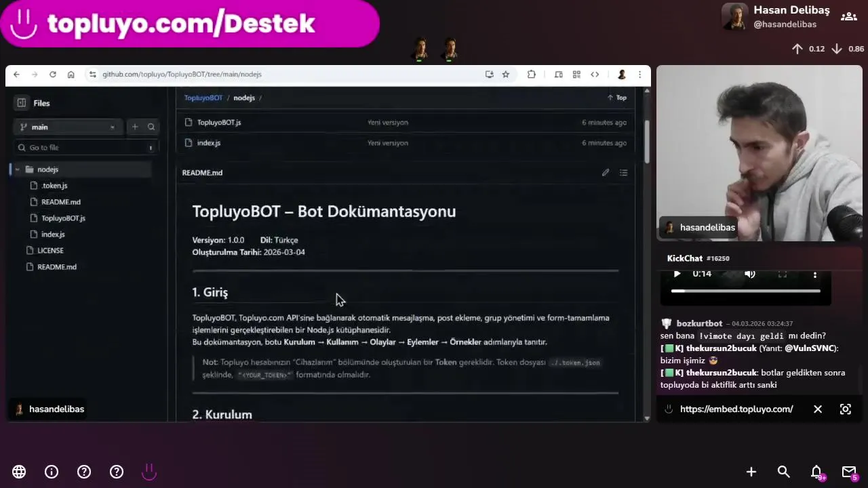
Task: Play the embedded video at 0:14
Action: point(677,274)
